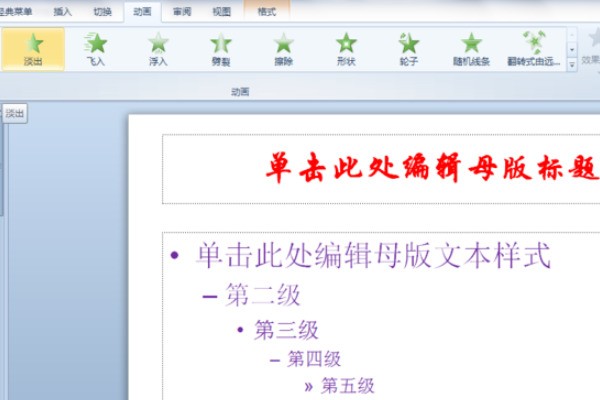Apply the 劈裂 (Split) animation effect
The width and height of the screenshot is (600, 400).
point(220,49)
